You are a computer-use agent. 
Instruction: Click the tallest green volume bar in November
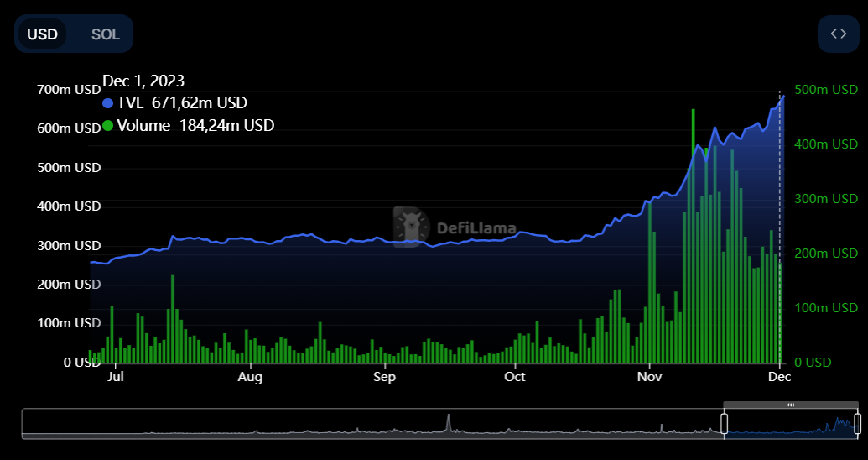tap(693, 235)
